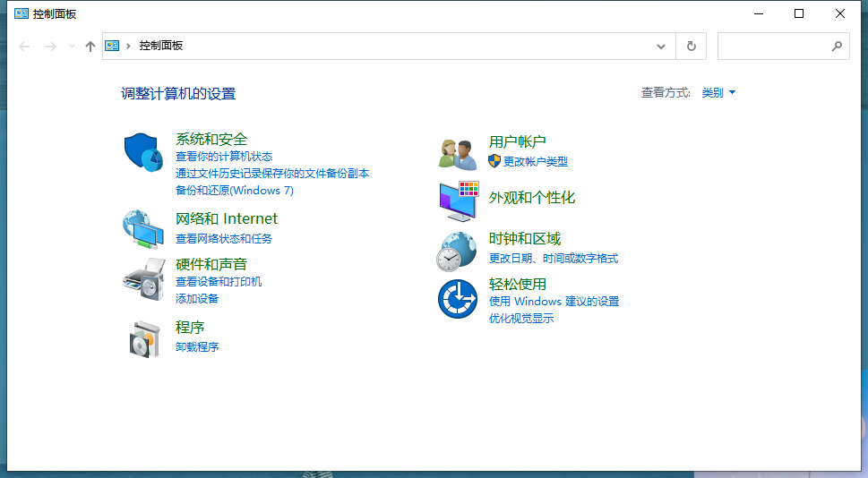Open the 轻松使用 heading

(x=518, y=284)
